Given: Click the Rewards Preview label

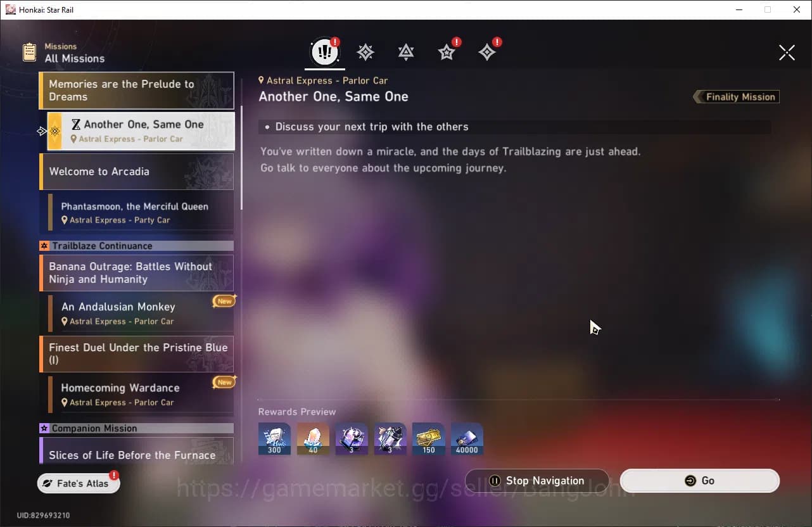Looking at the screenshot, I should click(x=297, y=412).
